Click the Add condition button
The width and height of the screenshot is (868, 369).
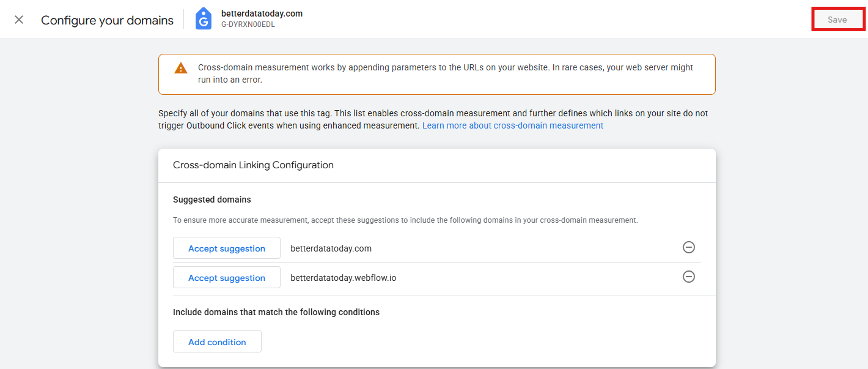pyautogui.click(x=217, y=341)
